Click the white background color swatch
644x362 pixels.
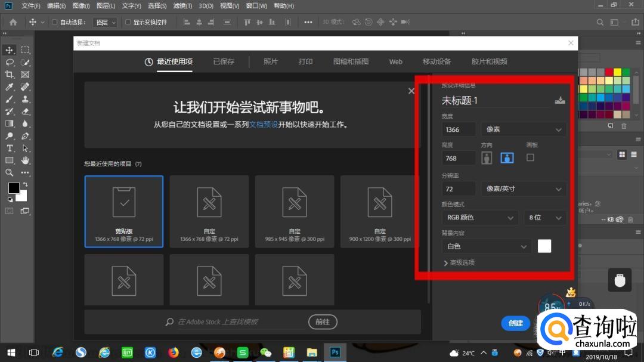[x=544, y=246]
